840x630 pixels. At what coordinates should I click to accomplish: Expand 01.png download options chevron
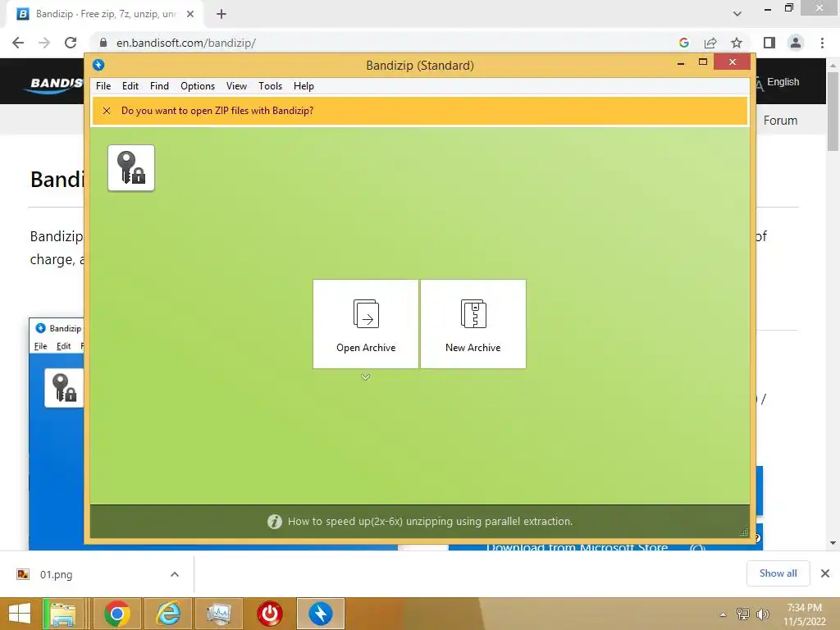(175, 574)
